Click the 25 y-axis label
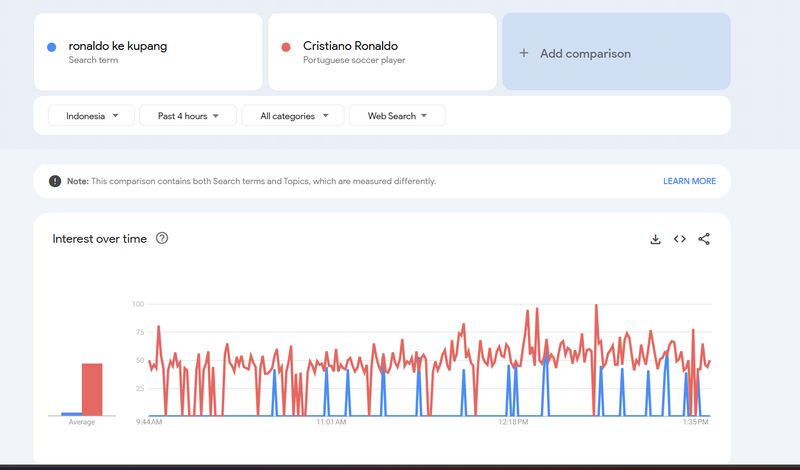Viewport: 800px width, 470px height. (140, 388)
